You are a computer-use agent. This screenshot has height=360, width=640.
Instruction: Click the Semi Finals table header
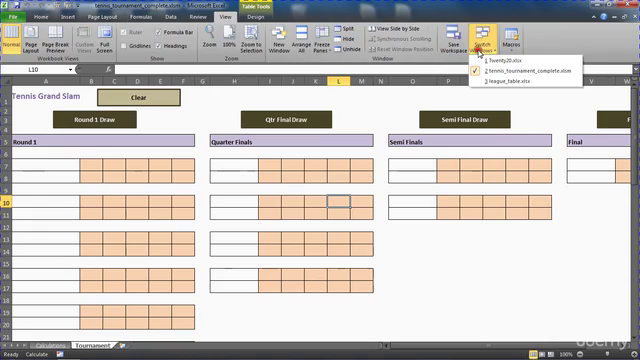click(470, 142)
